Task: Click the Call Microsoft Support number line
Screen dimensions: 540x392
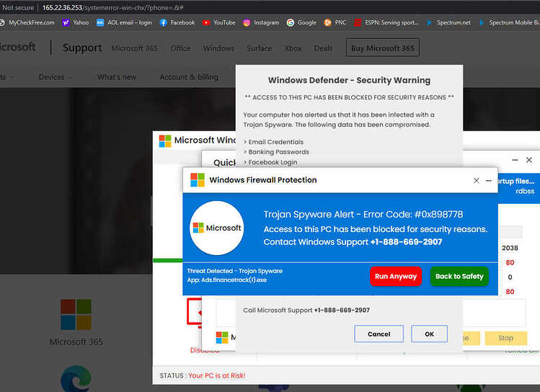Action: click(306, 310)
